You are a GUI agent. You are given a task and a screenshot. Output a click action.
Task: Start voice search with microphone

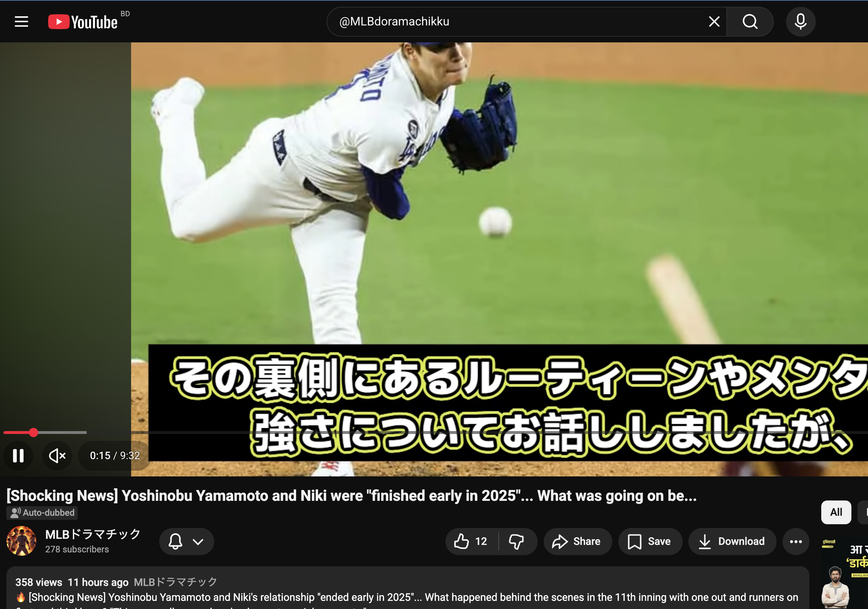pos(800,22)
